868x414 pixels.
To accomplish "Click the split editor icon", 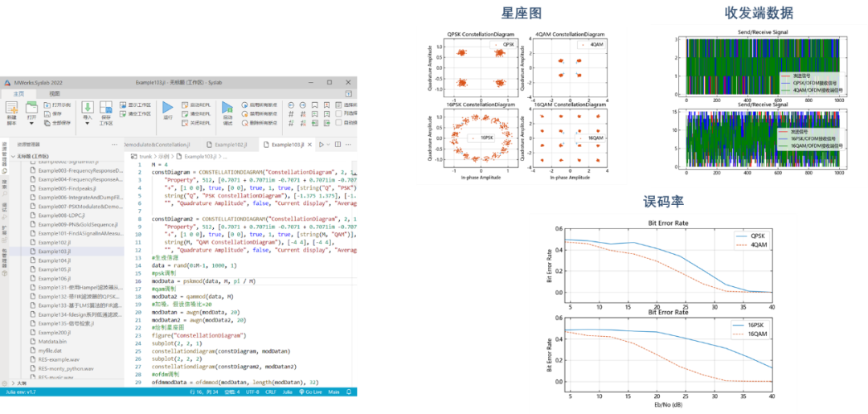I will pyautogui.click(x=338, y=145).
